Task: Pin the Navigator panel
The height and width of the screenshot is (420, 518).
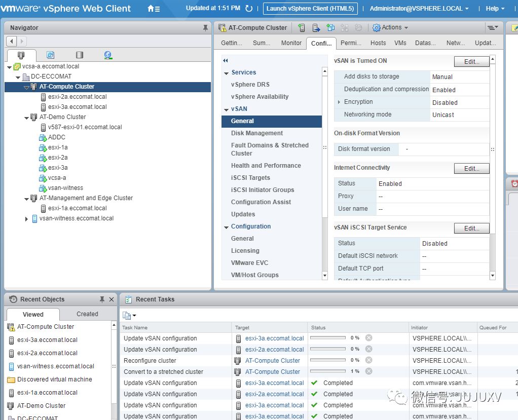Action: pos(205,28)
